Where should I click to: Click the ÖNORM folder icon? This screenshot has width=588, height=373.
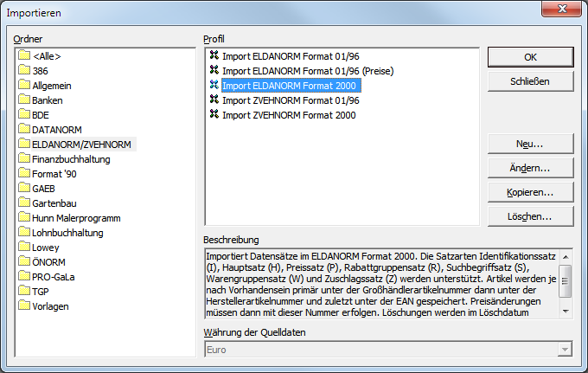pos(23,262)
